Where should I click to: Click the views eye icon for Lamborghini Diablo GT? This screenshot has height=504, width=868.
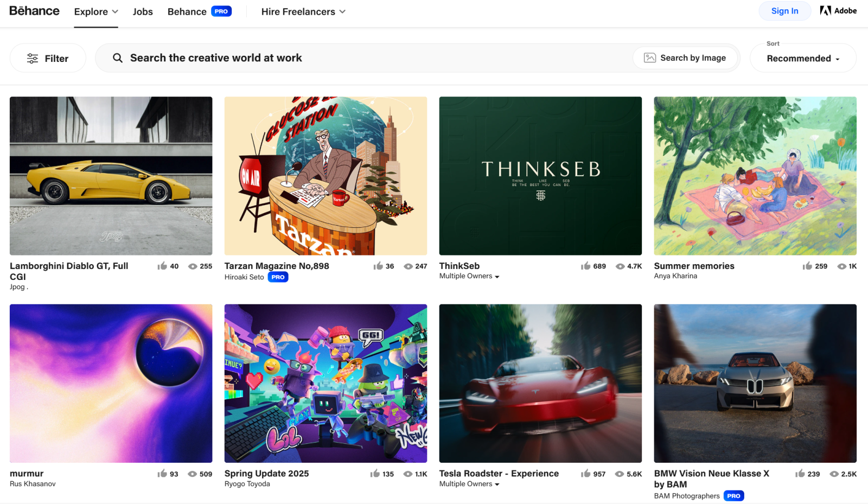click(x=193, y=266)
